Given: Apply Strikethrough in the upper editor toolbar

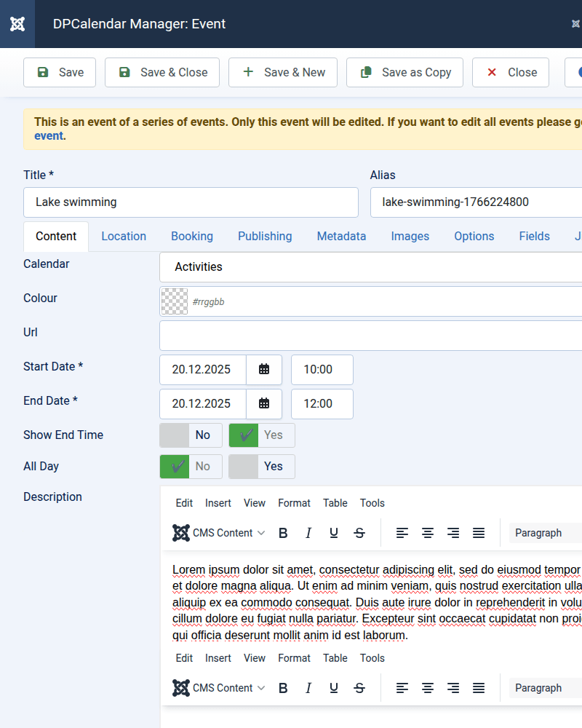Looking at the screenshot, I should (x=359, y=533).
